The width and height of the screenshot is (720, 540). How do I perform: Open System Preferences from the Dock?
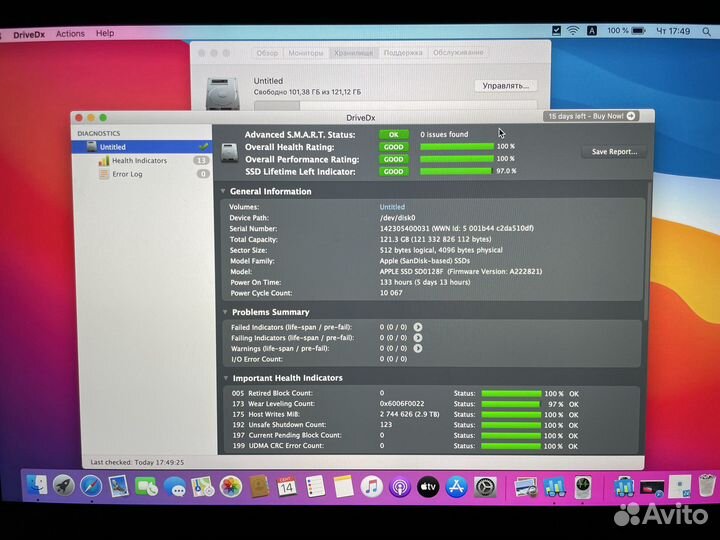click(x=484, y=487)
